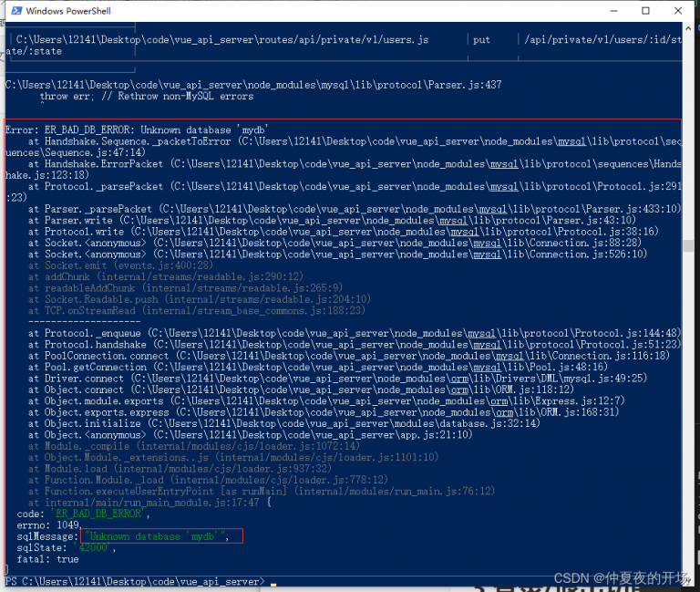This screenshot has height=592, width=700.
Task: Click the 'at Pool.getConnection' stack line
Action: [318, 367]
